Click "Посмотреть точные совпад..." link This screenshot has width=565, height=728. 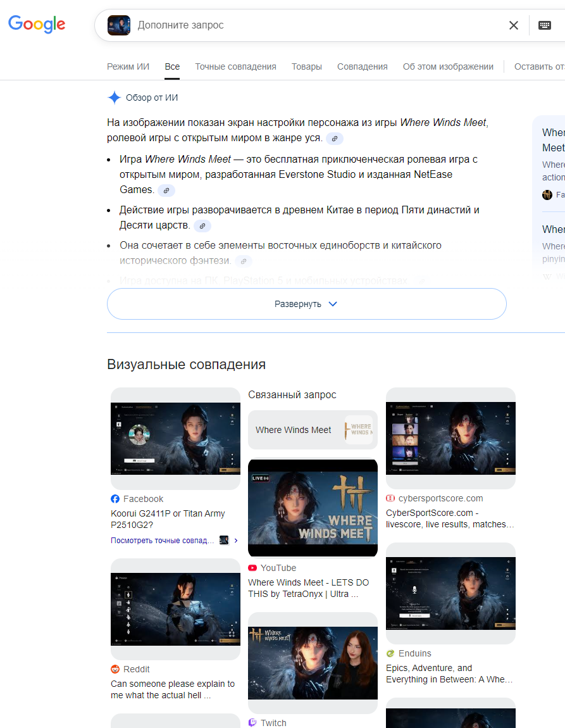click(163, 541)
